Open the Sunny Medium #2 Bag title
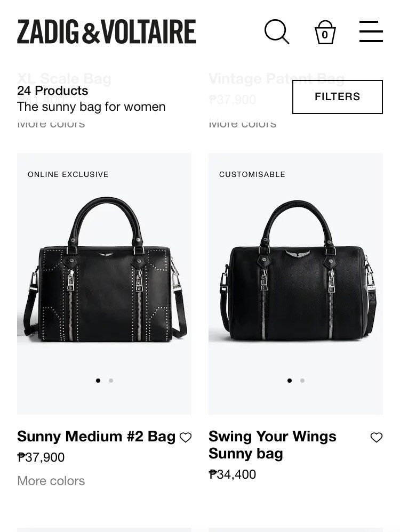The width and height of the screenshot is (400, 532). pyautogui.click(x=96, y=437)
